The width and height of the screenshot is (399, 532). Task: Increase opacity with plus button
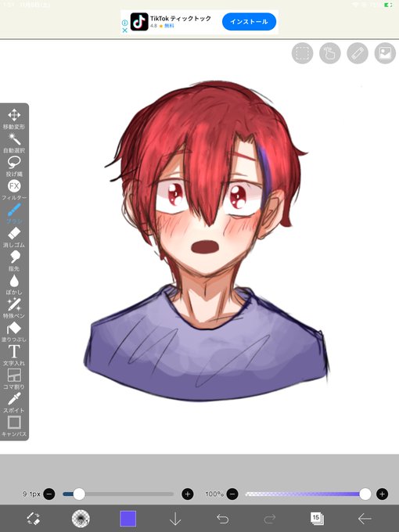click(382, 494)
